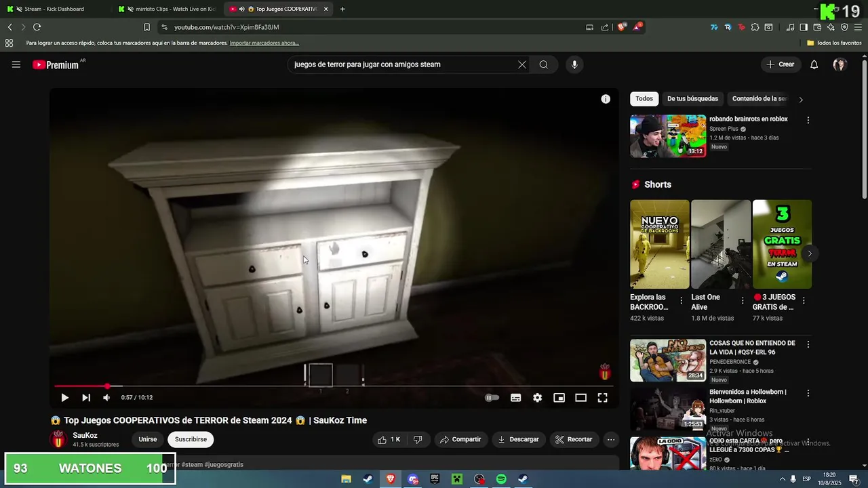The width and height of the screenshot is (868, 488).
Task: Share the video via Compartir
Action: coord(460,439)
